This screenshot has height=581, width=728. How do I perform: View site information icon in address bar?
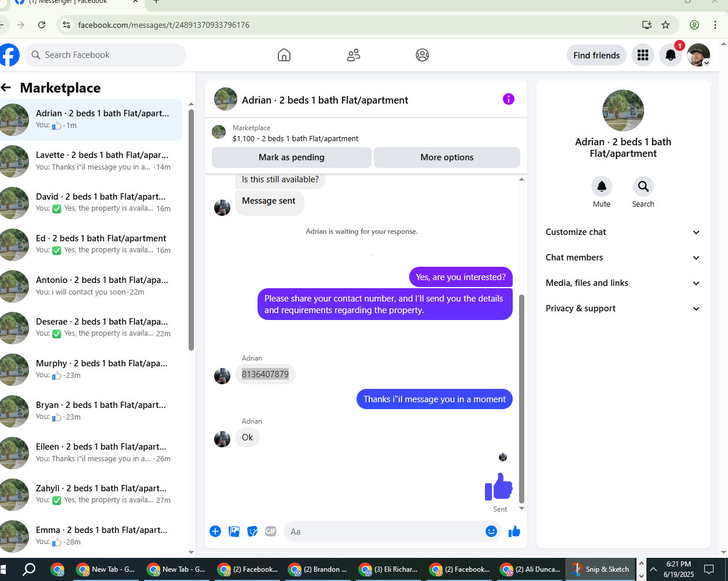click(x=67, y=25)
